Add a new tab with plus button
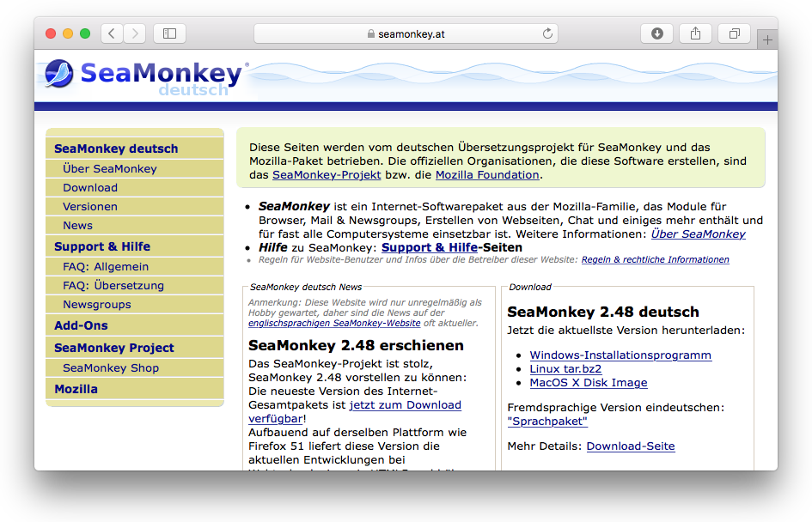 point(767,39)
